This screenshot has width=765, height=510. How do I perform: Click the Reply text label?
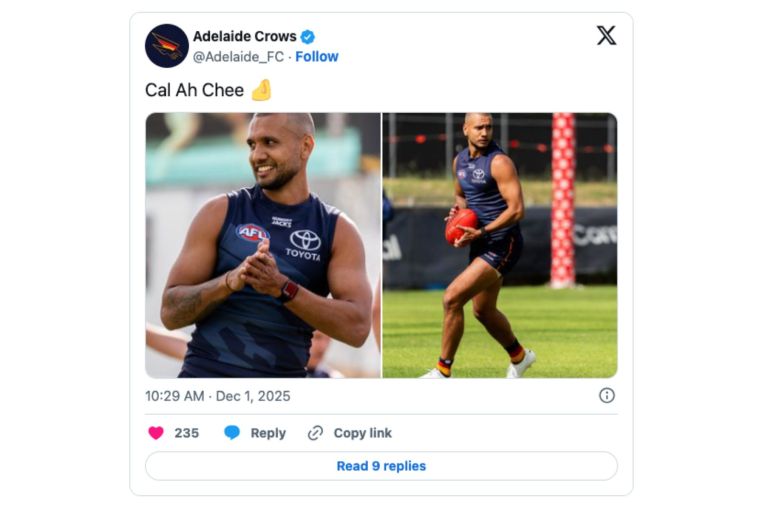tap(268, 433)
